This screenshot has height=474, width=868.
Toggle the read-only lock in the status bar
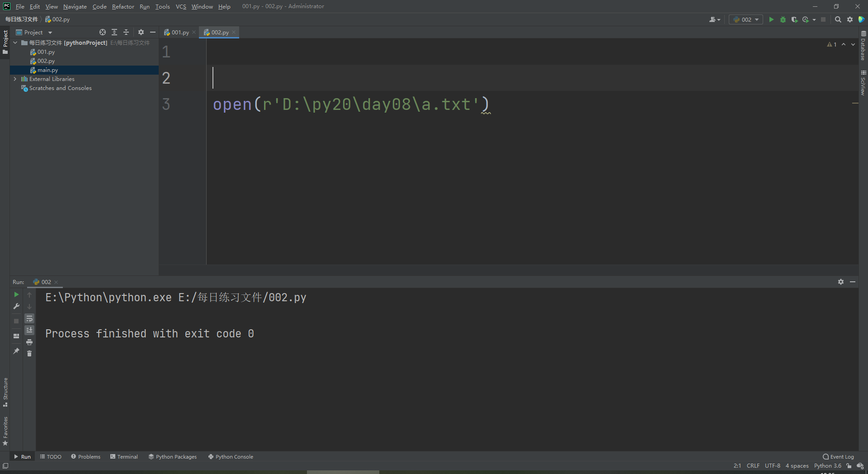tap(849, 466)
